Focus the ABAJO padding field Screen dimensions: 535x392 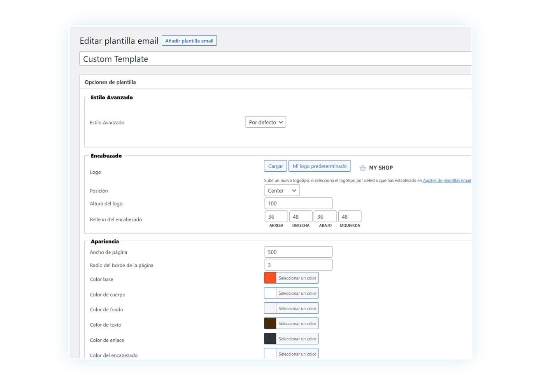(325, 217)
